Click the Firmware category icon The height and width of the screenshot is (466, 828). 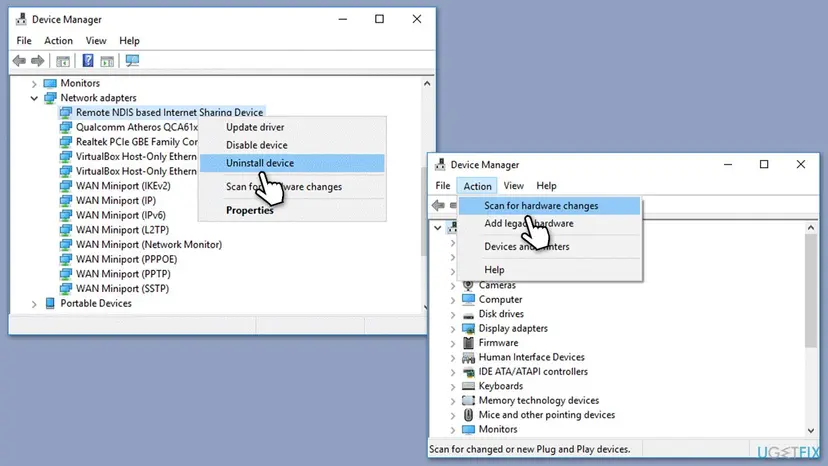pyautogui.click(x=468, y=343)
